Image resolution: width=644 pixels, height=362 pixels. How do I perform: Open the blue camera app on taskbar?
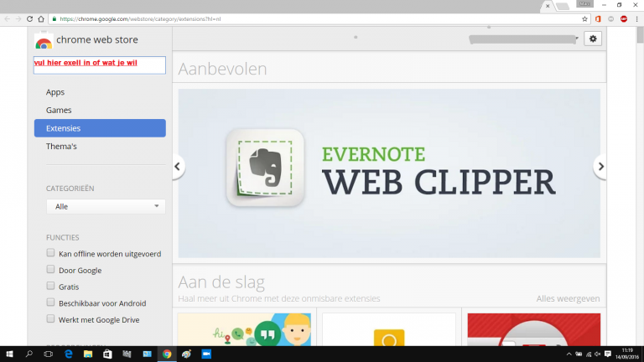[x=206, y=354]
